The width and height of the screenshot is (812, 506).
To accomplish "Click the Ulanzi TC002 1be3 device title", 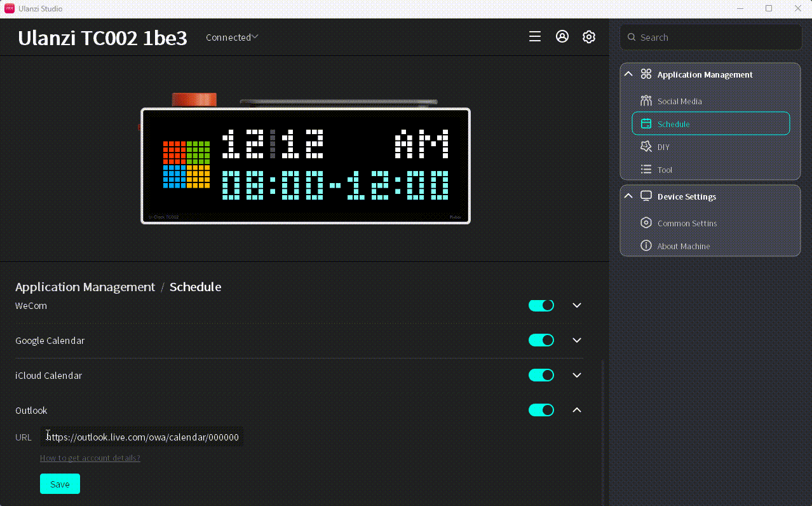I will [102, 38].
